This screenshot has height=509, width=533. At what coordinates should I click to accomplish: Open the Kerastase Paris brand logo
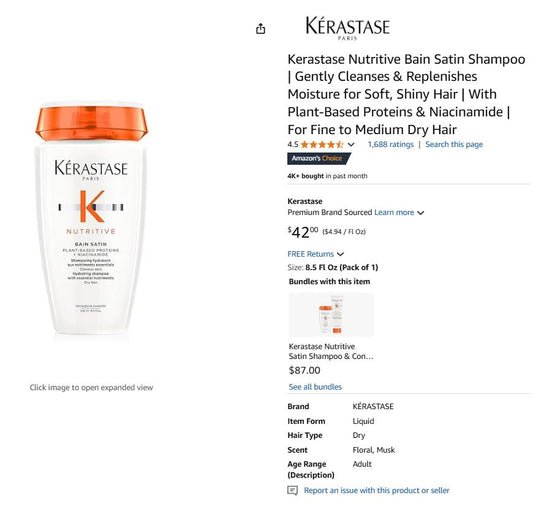347,28
